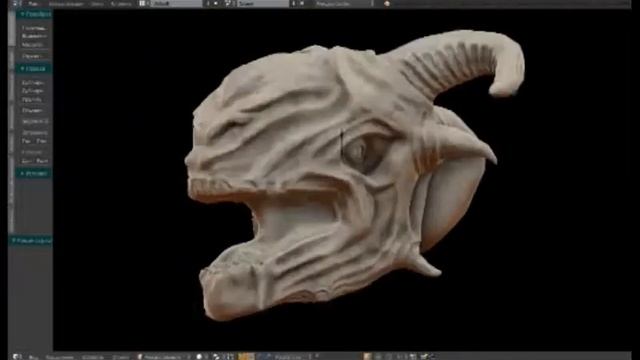Open the View menu in viewport header
The image size is (640, 360).
point(33,357)
